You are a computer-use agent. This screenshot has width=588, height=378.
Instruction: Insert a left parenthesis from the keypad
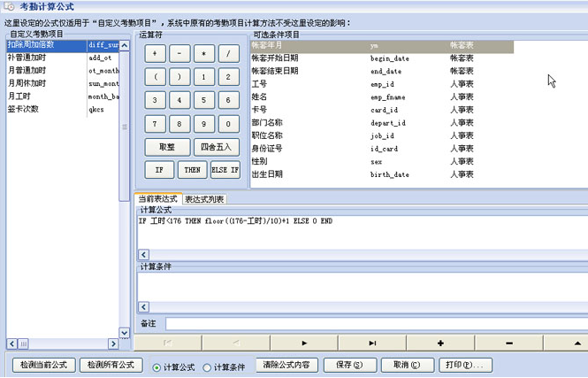coord(156,77)
